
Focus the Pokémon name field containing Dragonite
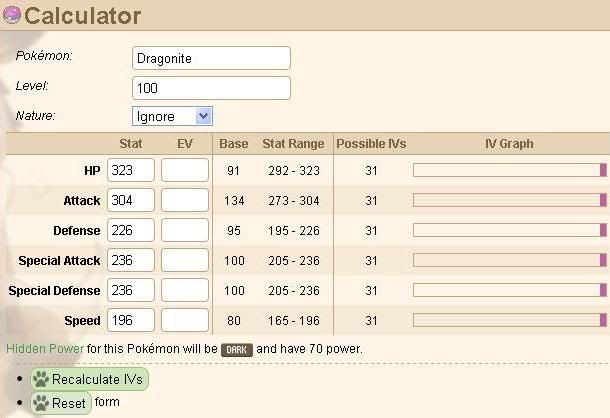click(211, 58)
